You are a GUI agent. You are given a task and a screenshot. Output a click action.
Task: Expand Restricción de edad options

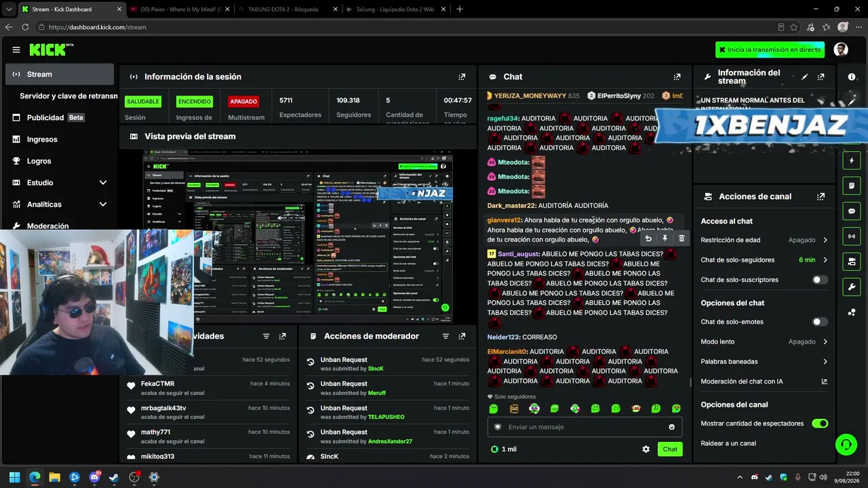(825, 240)
